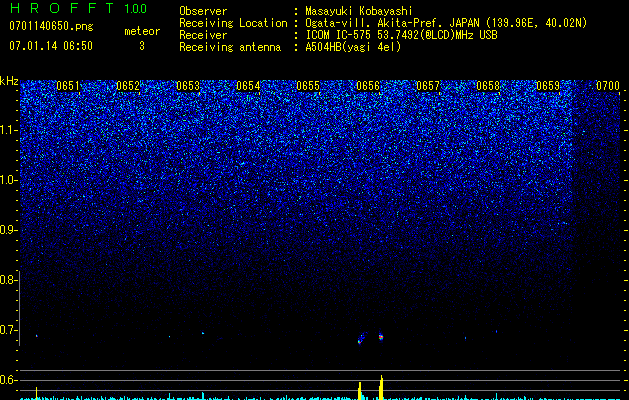Click the 0700 time marker

point(608,86)
